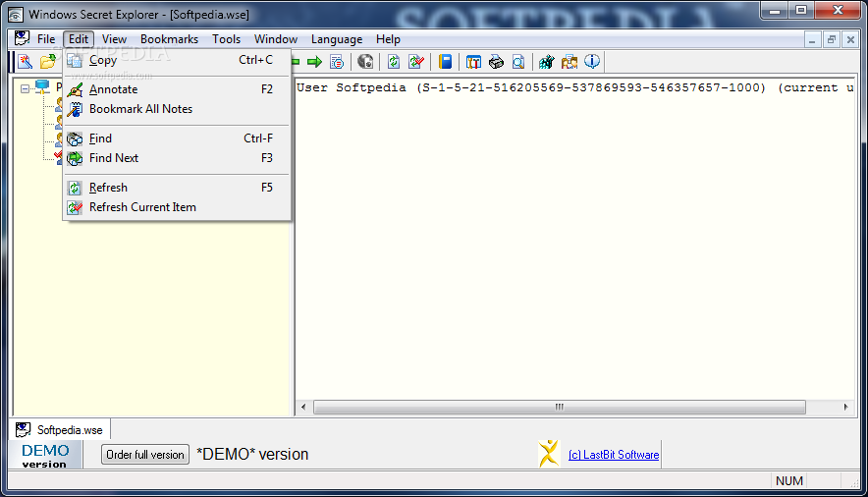Choose Find Next menu entry
The width and height of the screenshot is (868, 497).
pos(177,158)
